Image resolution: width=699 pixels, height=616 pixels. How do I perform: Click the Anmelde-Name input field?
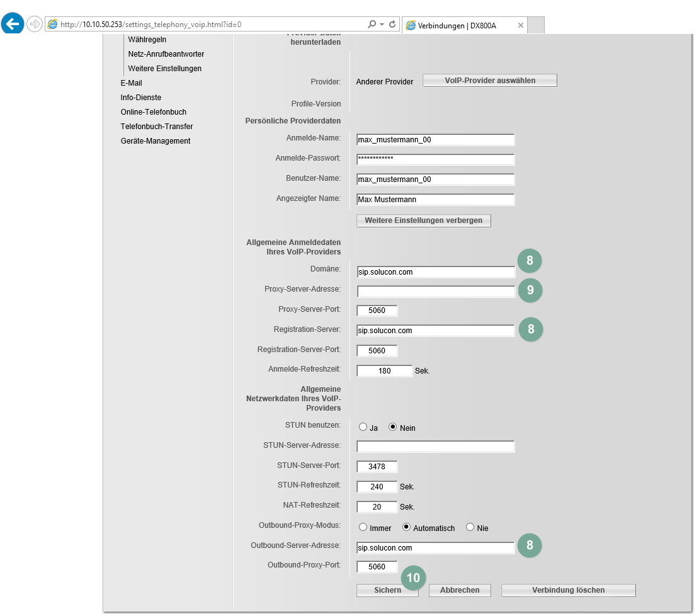click(435, 140)
